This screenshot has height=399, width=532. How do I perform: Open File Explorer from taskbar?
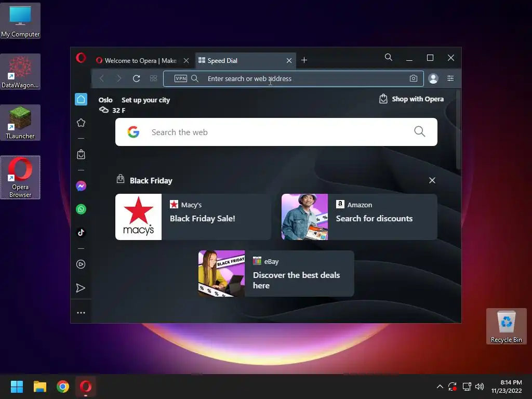tap(39, 387)
